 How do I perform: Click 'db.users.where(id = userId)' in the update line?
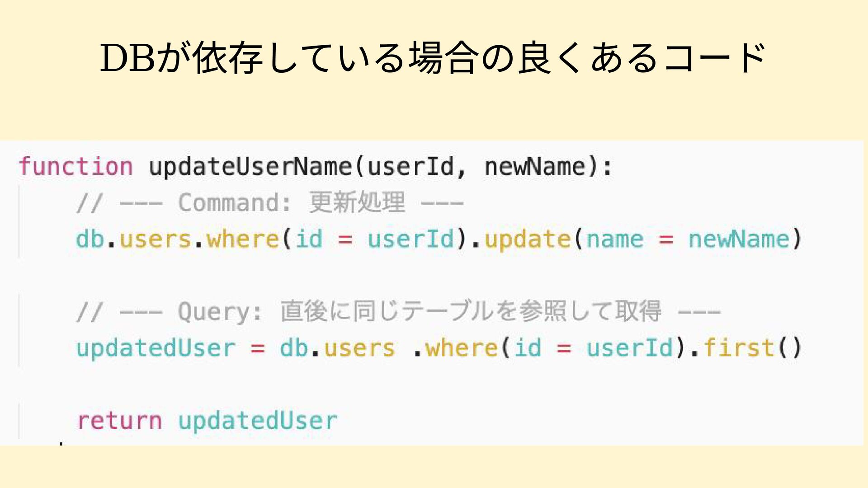tap(271, 239)
